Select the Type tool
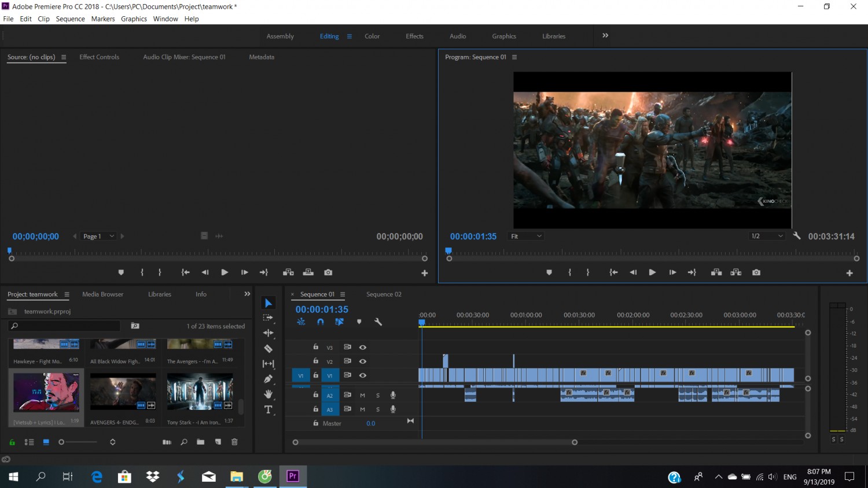Viewport: 868px width, 488px height. [268, 409]
